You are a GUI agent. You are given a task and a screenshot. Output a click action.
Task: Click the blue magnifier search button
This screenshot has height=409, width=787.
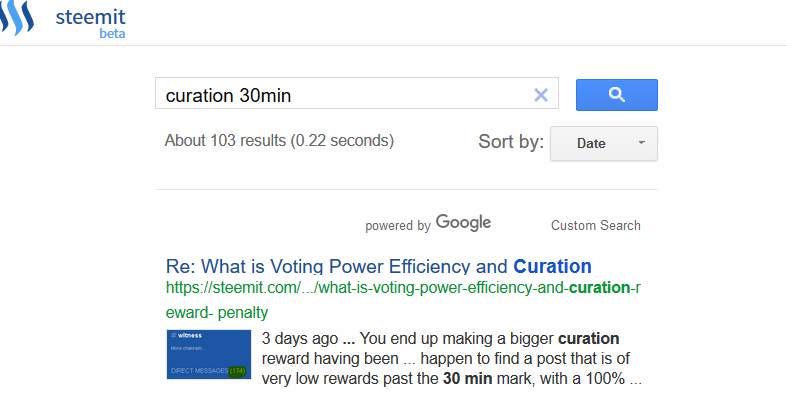[x=616, y=95]
